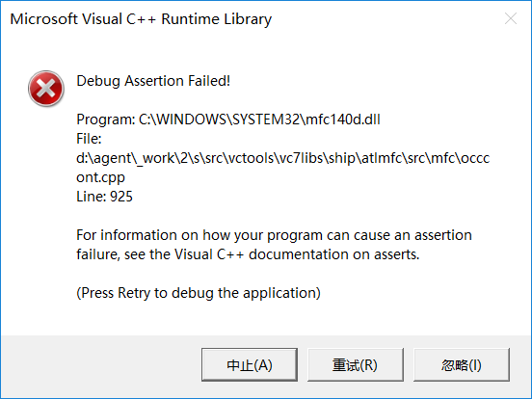
Task: Close the Runtime Library dialog
Action: click(510, 18)
